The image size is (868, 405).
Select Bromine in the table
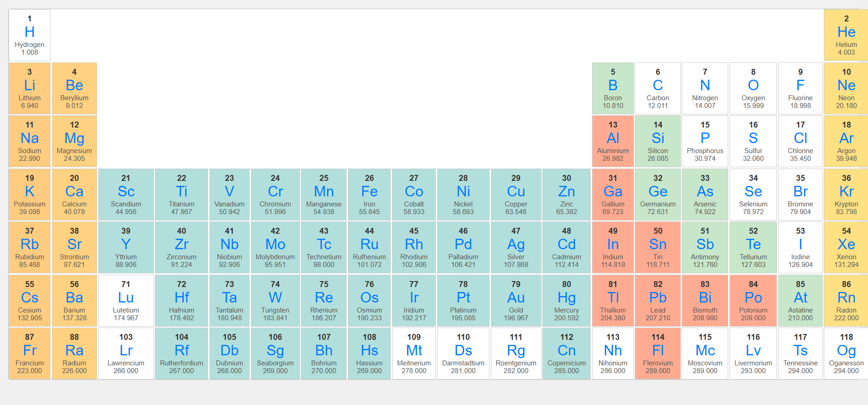(800, 195)
